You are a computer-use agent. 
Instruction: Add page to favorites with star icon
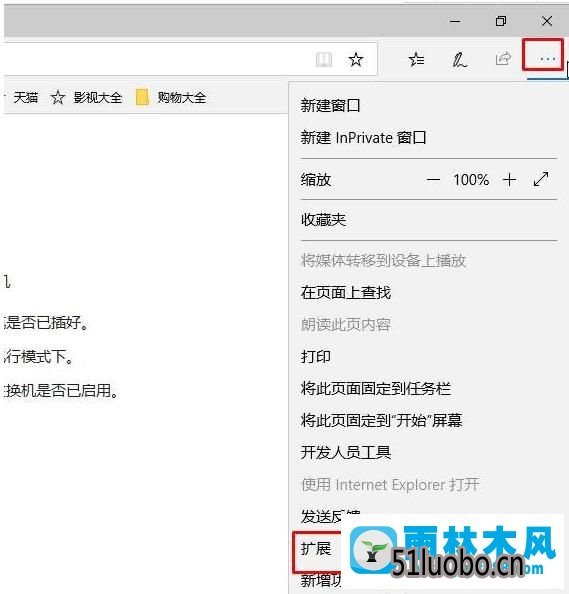[356, 59]
